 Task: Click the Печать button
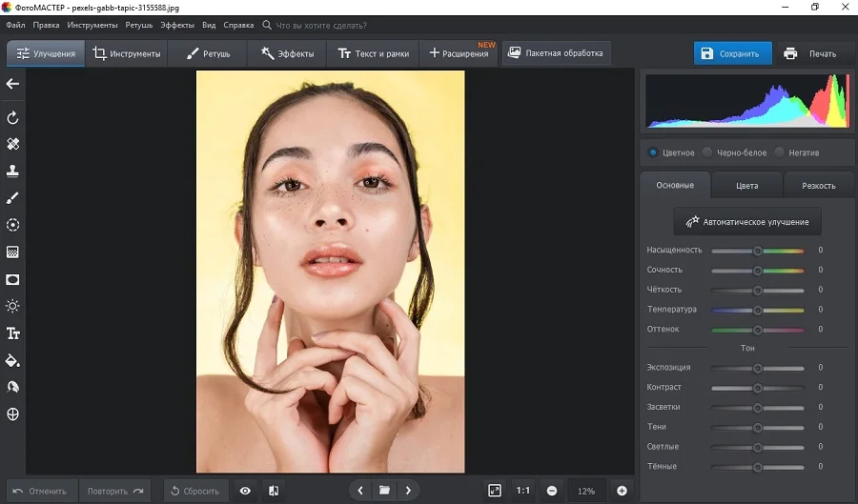point(813,53)
